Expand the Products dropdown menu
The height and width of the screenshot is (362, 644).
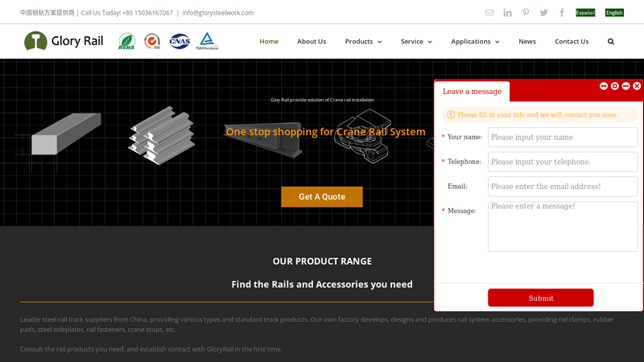coord(363,42)
